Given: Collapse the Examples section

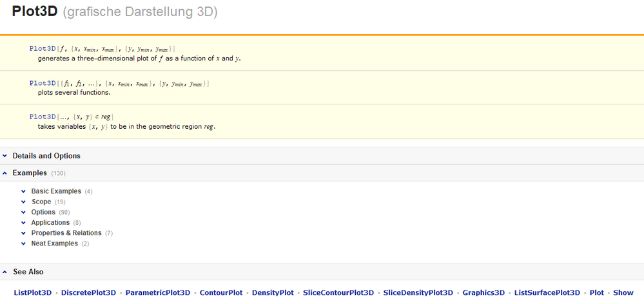Looking at the screenshot, I should click(30, 173).
